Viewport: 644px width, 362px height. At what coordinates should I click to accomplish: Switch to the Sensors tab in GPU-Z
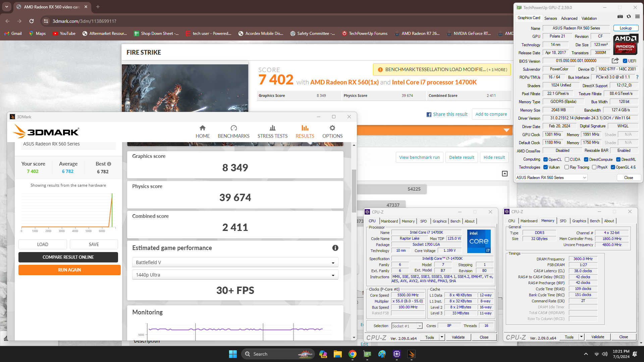point(550,18)
